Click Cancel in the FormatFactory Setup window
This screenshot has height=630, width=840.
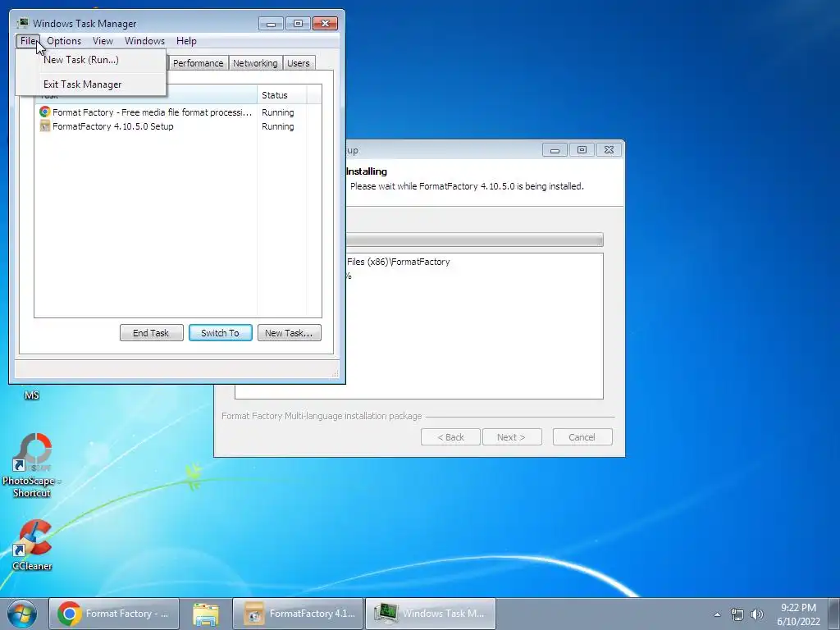[582, 437]
